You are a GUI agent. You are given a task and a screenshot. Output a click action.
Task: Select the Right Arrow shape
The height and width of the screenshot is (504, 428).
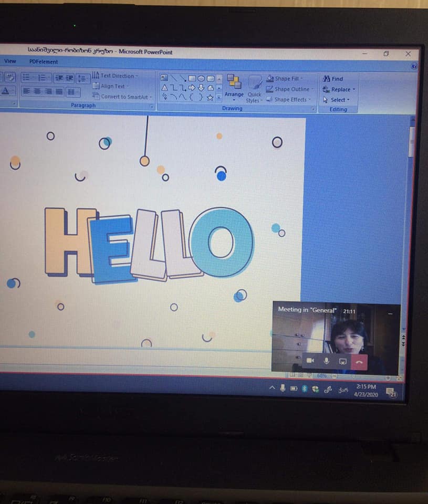(192, 88)
